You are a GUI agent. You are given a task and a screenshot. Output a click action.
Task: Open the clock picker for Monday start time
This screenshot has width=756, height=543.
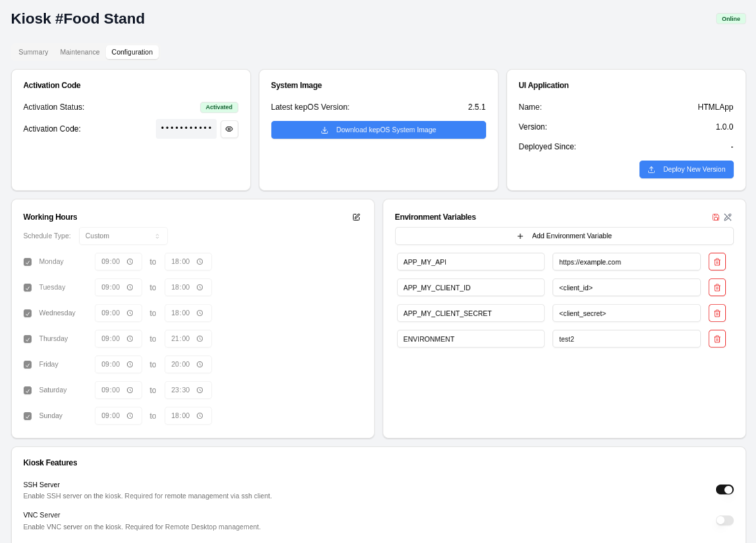[130, 262]
